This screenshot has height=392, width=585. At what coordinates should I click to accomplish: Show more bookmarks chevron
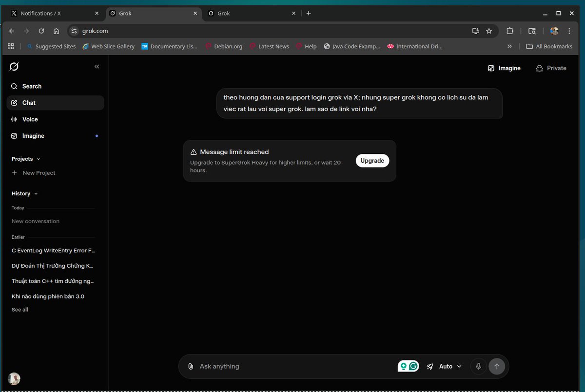pos(509,46)
